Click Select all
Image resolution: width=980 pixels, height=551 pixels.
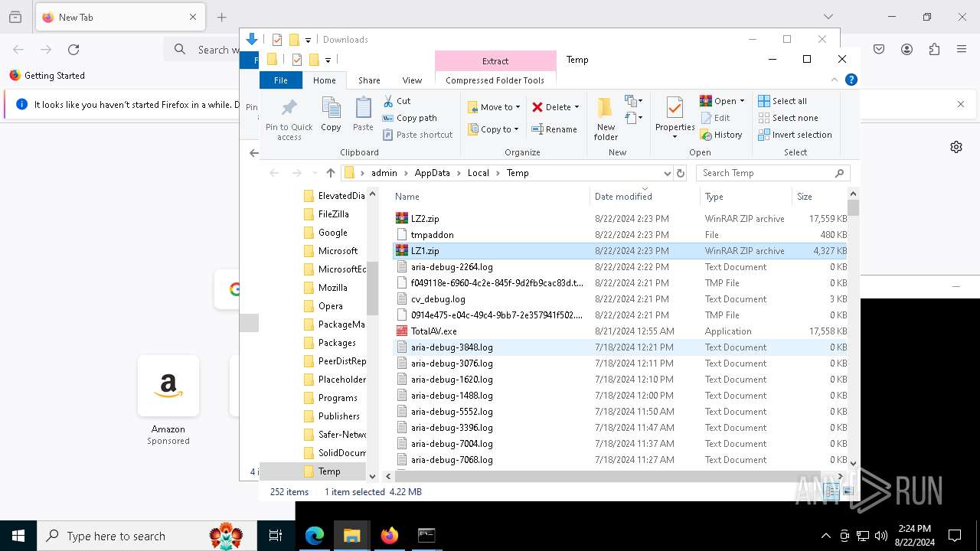point(782,101)
